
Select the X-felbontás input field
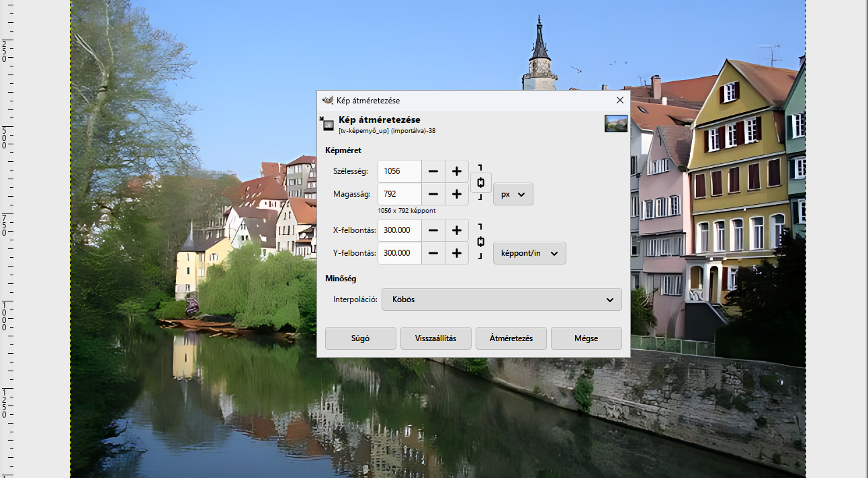click(400, 230)
